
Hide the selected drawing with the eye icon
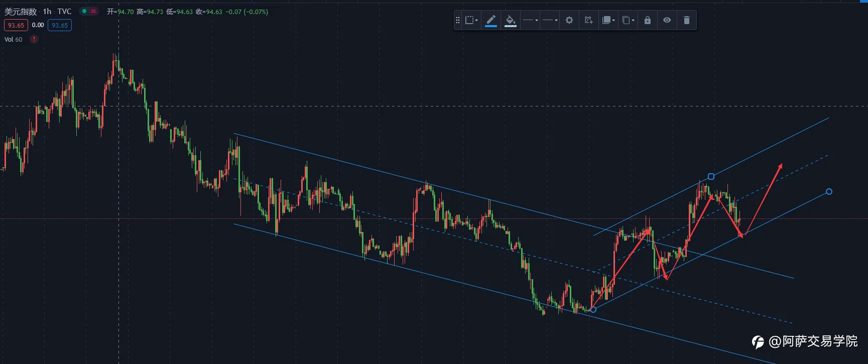pos(667,20)
